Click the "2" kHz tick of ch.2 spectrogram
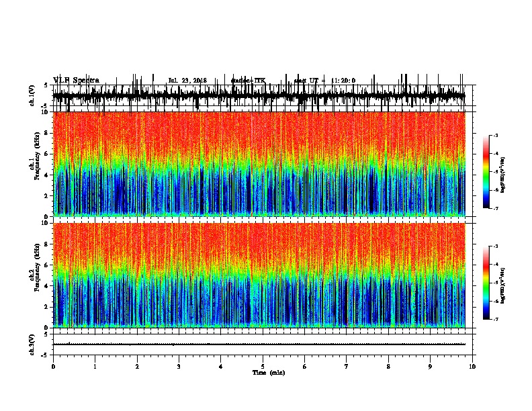The height and width of the screenshot is (411, 532). [47, 307]
